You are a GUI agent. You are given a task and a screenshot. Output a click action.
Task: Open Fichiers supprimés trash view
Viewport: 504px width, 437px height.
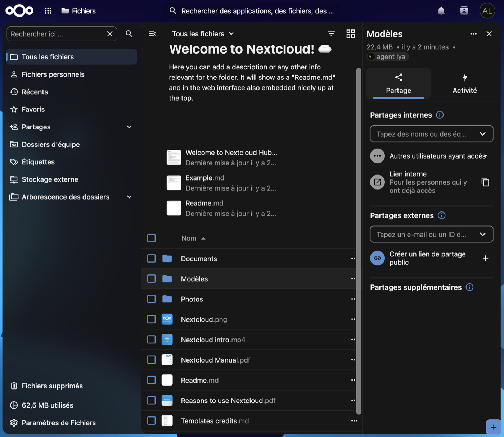click(72, 386)
